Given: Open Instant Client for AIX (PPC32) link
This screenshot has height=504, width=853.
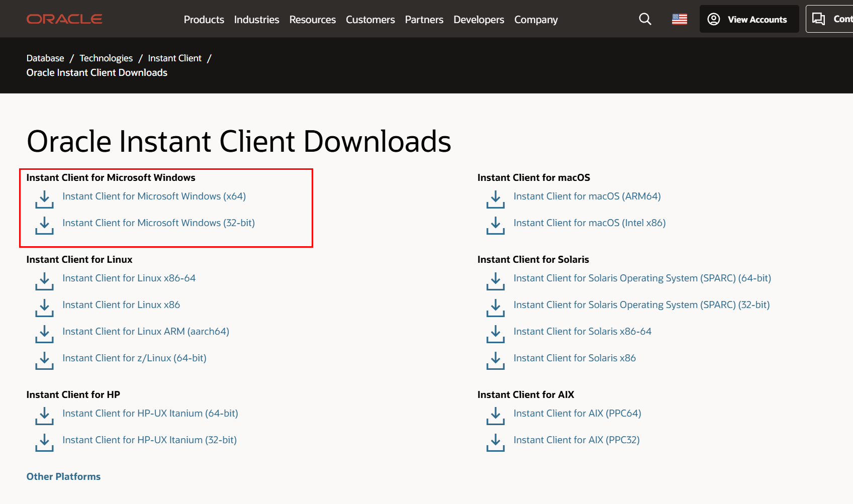Looking at the screenshot, I should [x=577, y=440].
